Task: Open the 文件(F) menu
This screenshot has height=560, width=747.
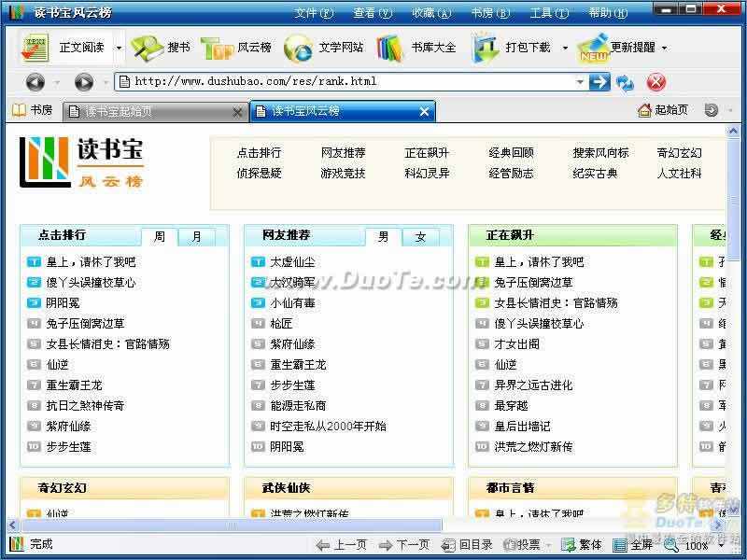Action: pyautogui.click(x=314, y=13)
